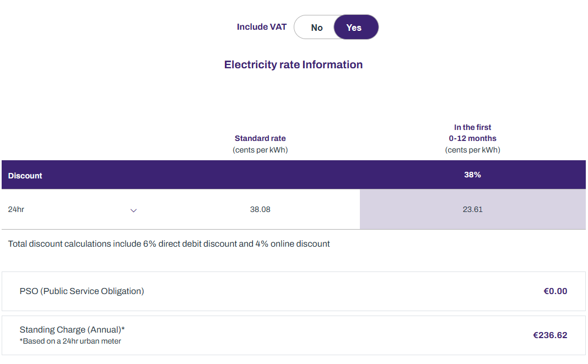Open the PSO (Public Service Obligation) row
This screenshot has height=364, width=588.
[x=82, y=291]
